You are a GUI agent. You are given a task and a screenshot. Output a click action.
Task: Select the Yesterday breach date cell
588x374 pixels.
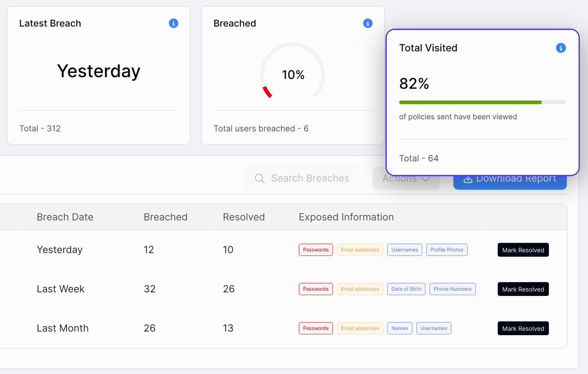tap(60, 250)
